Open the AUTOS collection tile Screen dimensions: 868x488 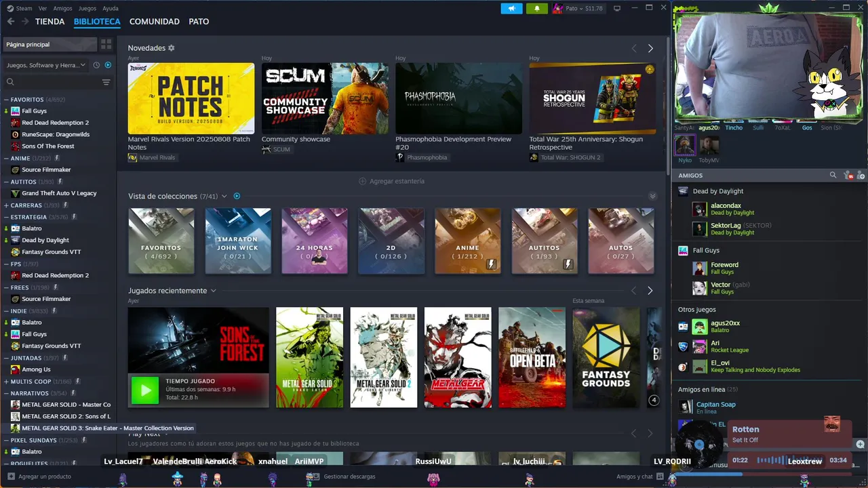coord(621,241)
